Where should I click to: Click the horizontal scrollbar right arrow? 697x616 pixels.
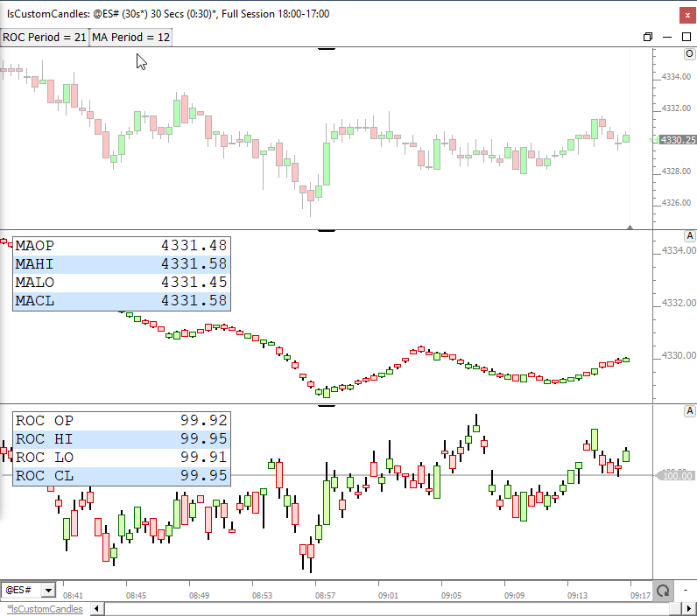689,609
